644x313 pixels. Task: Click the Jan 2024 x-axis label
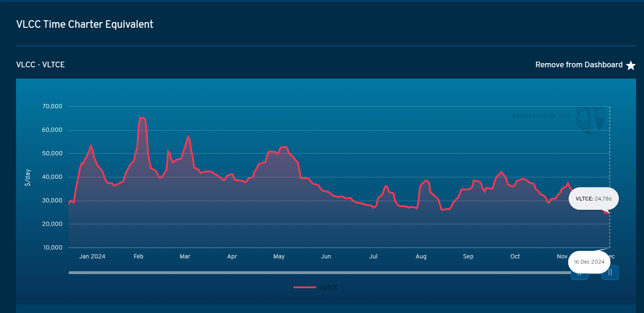click(x=92, y=257)
